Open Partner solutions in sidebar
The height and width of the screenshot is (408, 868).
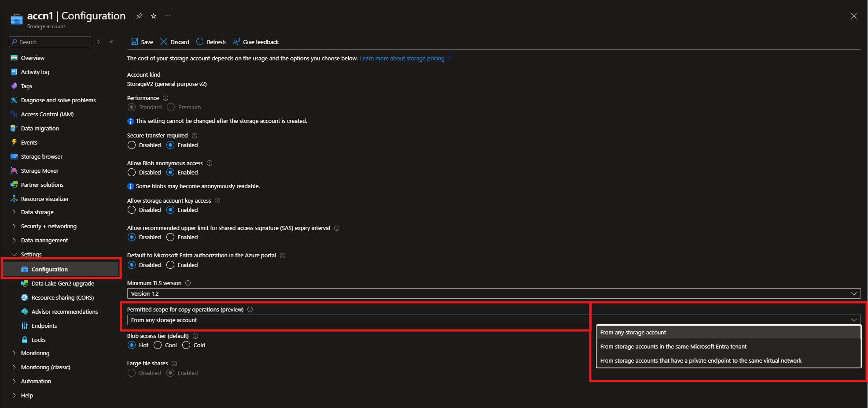pos(42,185)
